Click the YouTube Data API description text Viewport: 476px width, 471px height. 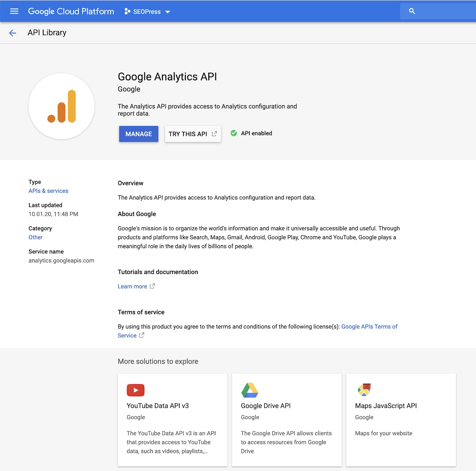coord(171,442)
